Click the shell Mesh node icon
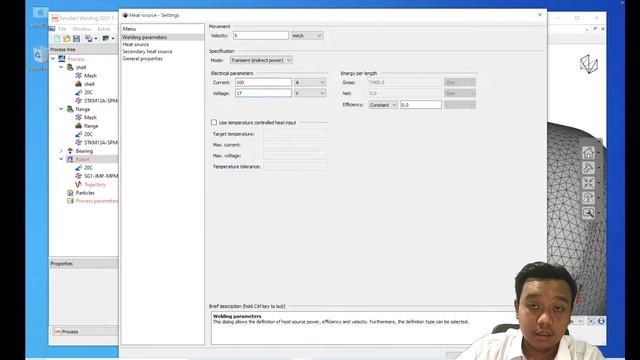Viewport: 640px width, 360px height. (78, 76)
